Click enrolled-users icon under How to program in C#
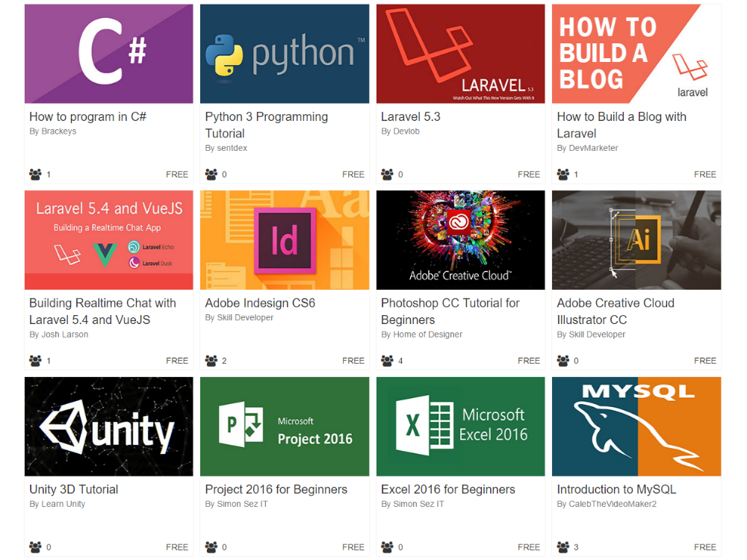747x560 pixels. pyautogui.click(x=35, y=175)
